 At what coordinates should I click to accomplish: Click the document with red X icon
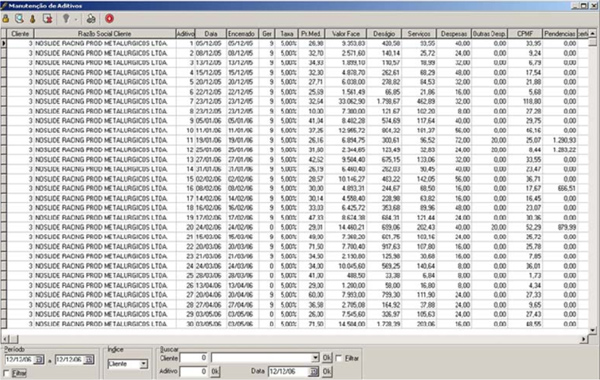[47, 18]
